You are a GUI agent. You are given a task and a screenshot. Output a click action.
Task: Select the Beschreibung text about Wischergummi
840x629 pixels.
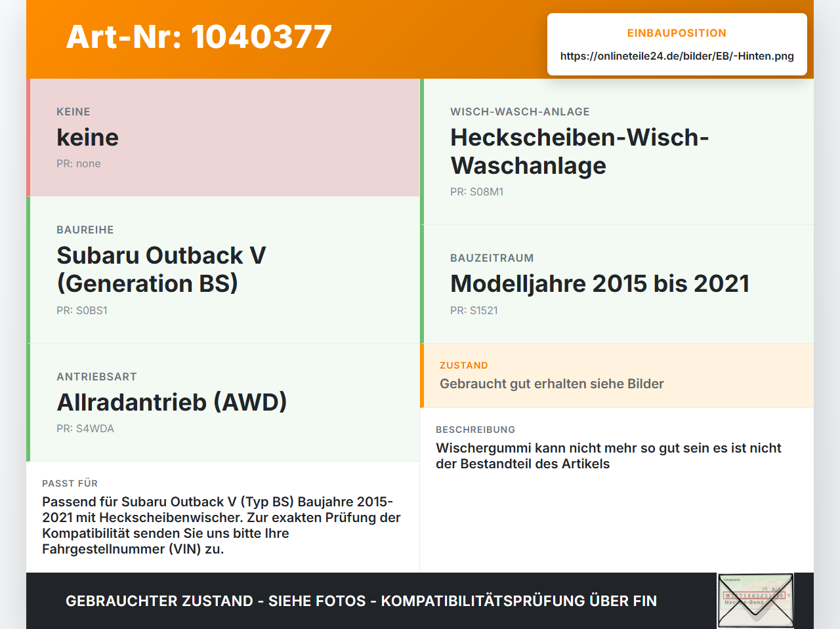[608, 456]
